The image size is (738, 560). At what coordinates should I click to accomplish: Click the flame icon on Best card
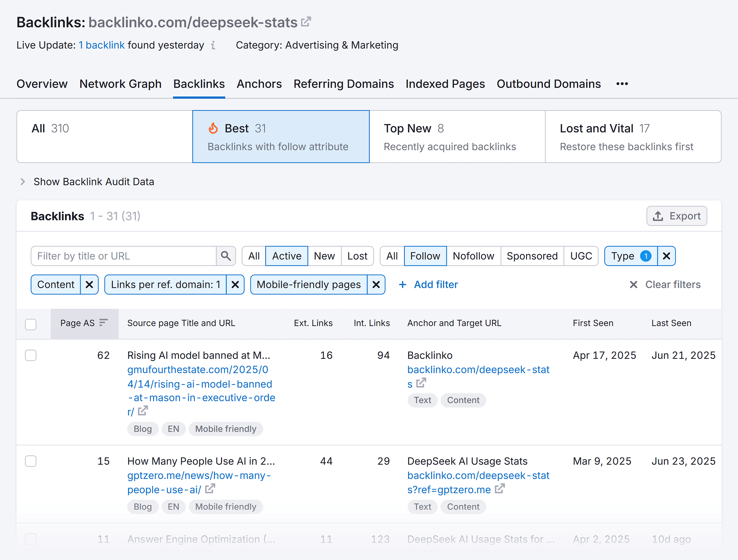213,128
